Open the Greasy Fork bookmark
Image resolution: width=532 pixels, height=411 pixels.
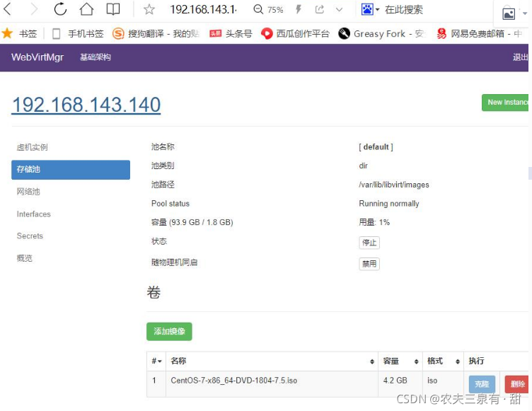click(382, 33)
